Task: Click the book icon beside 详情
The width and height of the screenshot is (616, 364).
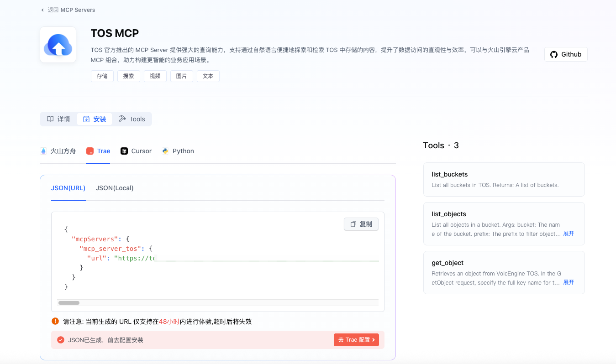Action: 50,119
